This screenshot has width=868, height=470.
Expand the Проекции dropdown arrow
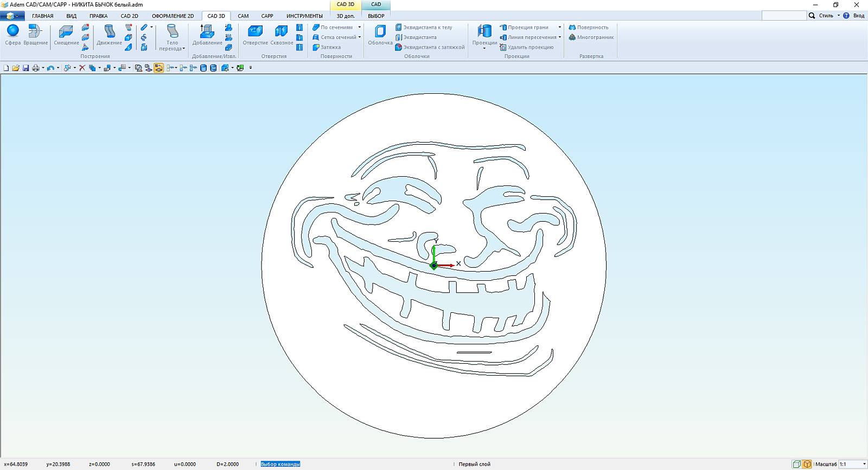tap(484, 49)
